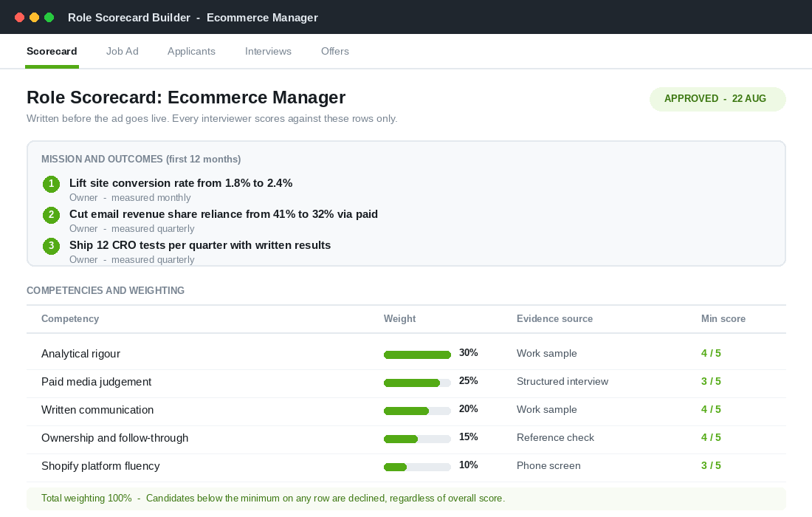
Task: Click the 15% weight value
Action: [x=468, y=436]
